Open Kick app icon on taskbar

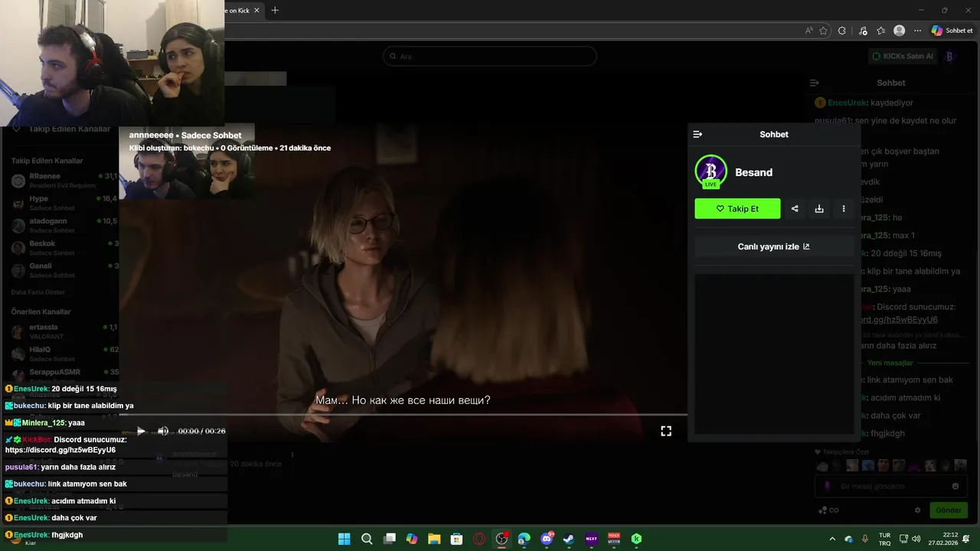pyautogui.click(x=636, y=539)
